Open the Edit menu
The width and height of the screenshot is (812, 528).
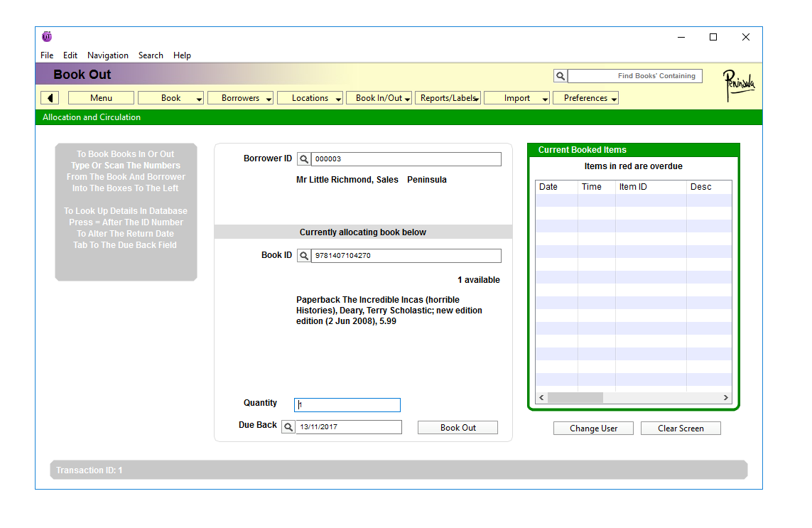70,55
